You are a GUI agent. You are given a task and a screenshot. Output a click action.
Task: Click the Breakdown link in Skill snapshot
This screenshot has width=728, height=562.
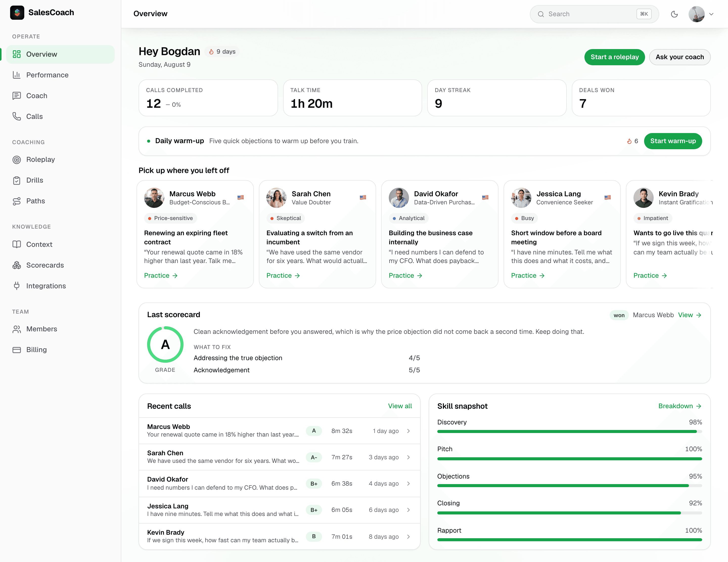[x=680, y=406]
